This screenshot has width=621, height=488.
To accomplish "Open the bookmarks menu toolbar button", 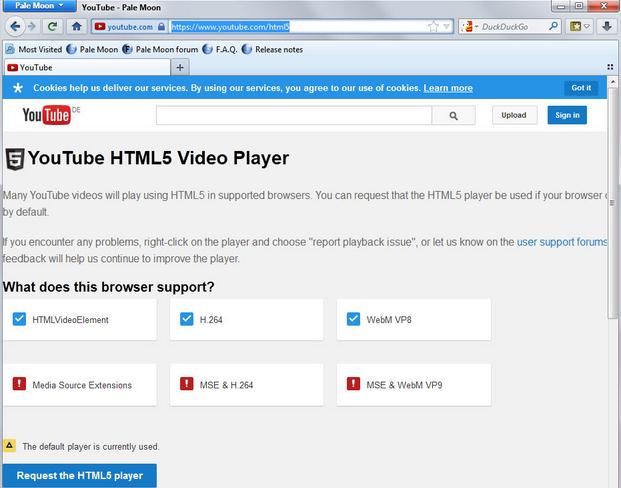I will 579,27.
